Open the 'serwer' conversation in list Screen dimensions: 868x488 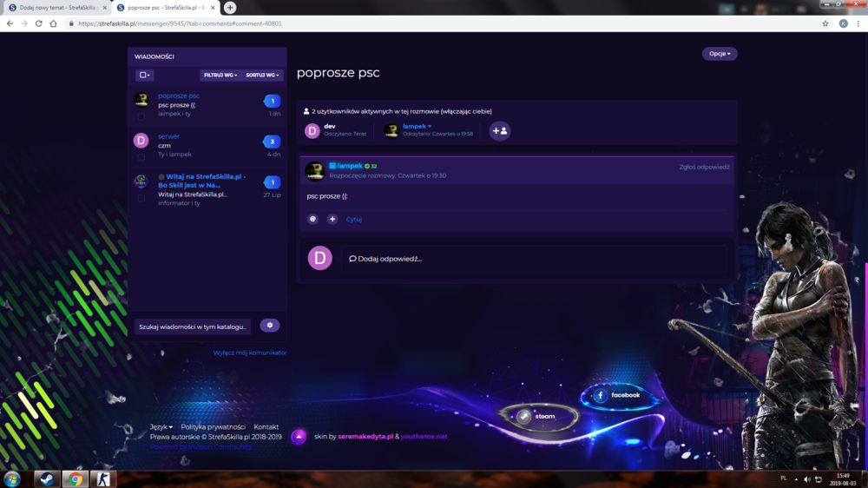[x=168, y=136]
